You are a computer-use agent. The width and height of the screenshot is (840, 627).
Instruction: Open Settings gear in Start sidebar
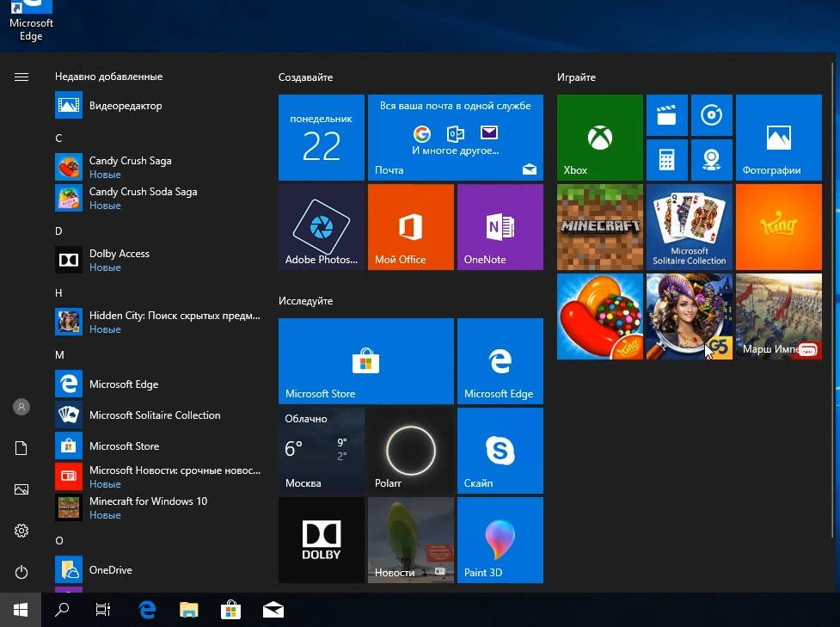tap(21, 531)
